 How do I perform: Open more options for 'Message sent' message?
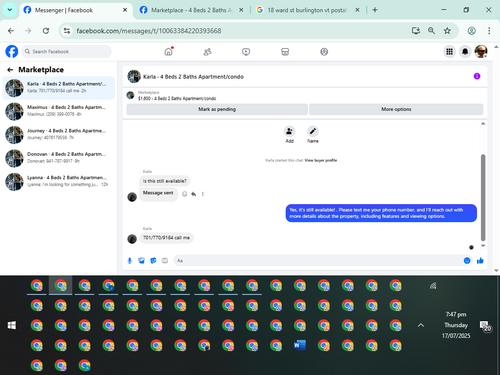click(203, 194)
